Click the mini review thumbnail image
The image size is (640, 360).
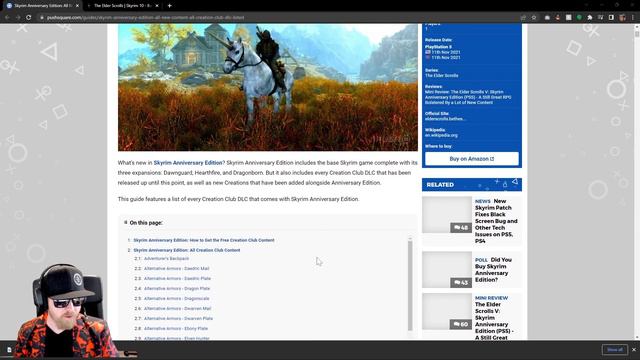(x=447, y=311)
